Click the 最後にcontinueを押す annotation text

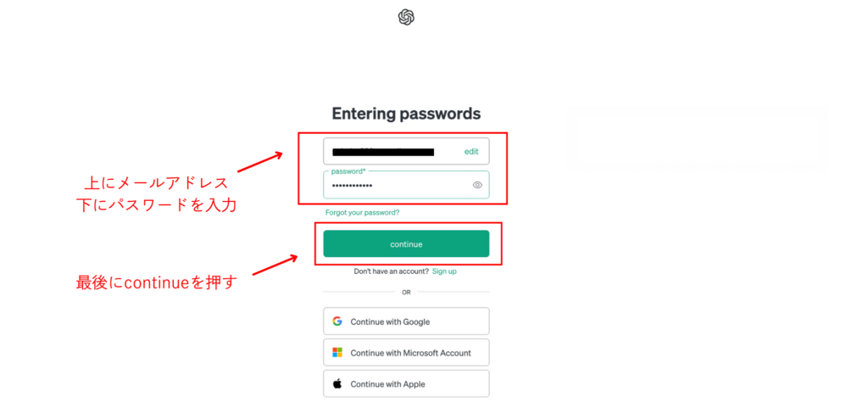click(156, 283)
